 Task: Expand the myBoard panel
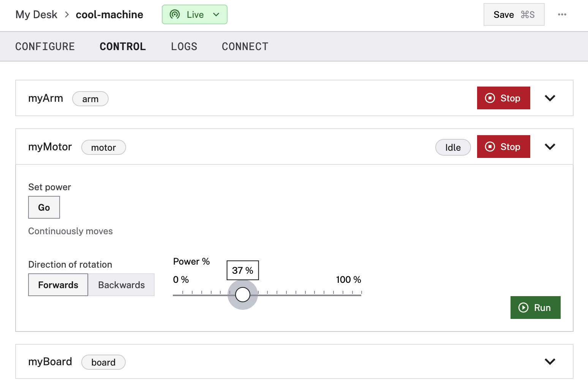550,361
